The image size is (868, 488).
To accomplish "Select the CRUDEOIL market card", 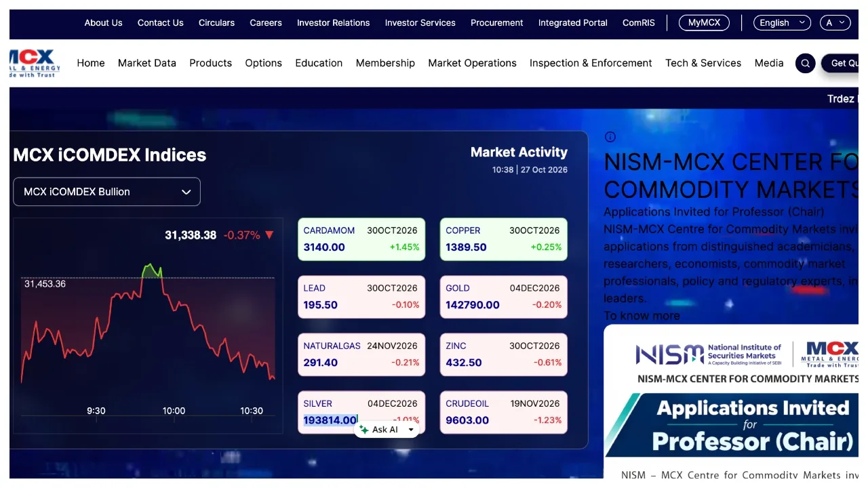I will 504,412.
